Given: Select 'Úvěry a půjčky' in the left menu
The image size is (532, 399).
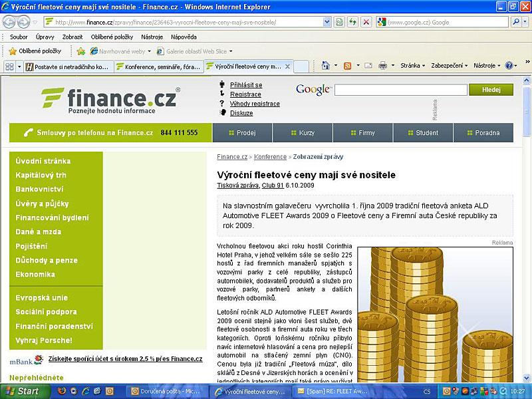Looking at the screenshot, I should click(42, 203).
